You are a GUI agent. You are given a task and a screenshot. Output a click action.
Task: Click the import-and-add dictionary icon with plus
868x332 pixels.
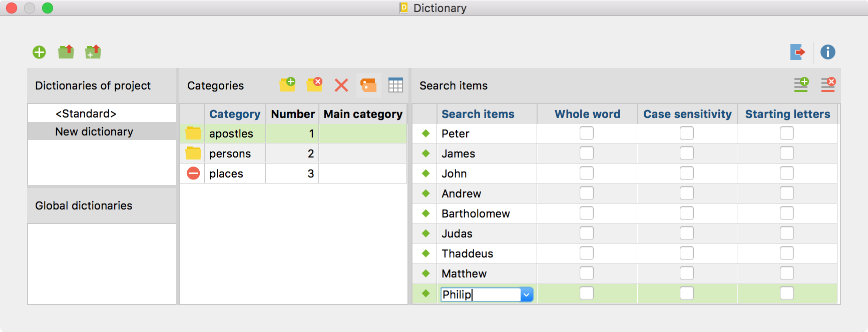pyautogui.click(x=93, y=51)
